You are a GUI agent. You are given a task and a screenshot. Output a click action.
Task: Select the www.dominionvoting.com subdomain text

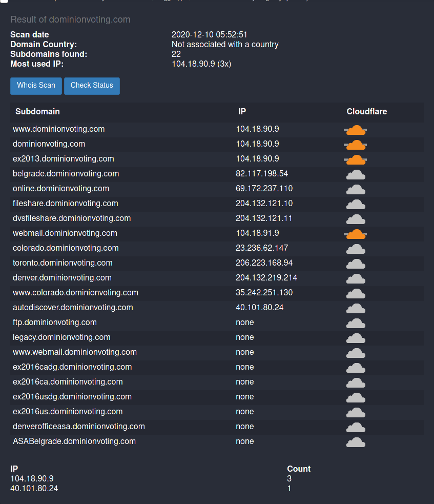tap(59, 129)
